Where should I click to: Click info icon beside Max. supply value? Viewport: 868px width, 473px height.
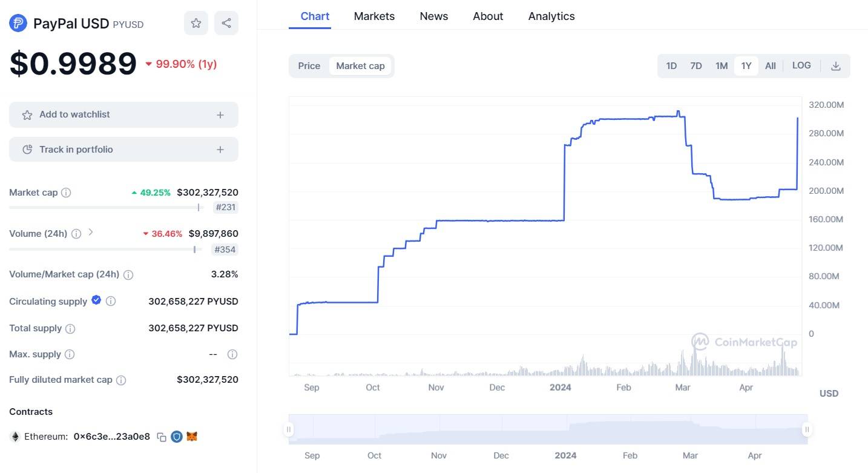click(x=232, y=354)
